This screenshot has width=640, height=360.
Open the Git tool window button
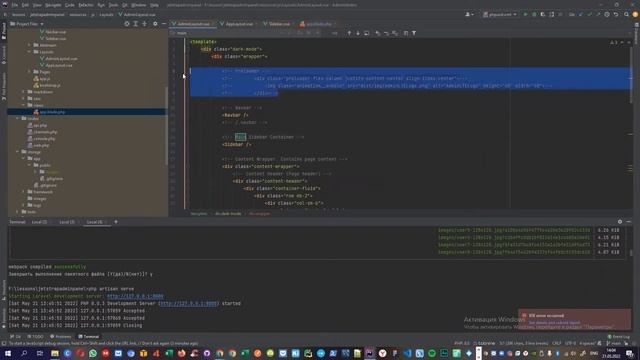coord(16,337)
